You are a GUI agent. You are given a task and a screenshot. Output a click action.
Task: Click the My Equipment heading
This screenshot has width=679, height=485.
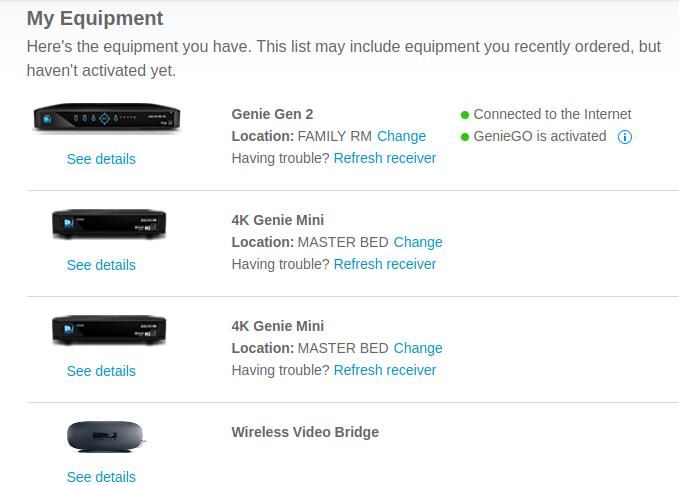pyautogui.click(x=95, y=19)
